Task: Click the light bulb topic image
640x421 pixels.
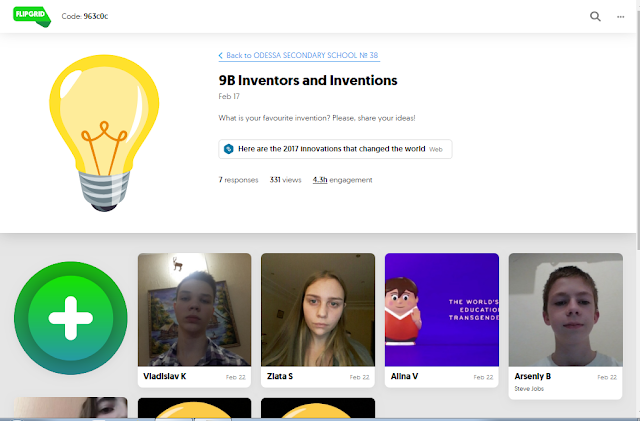Action: coord(104,133)
